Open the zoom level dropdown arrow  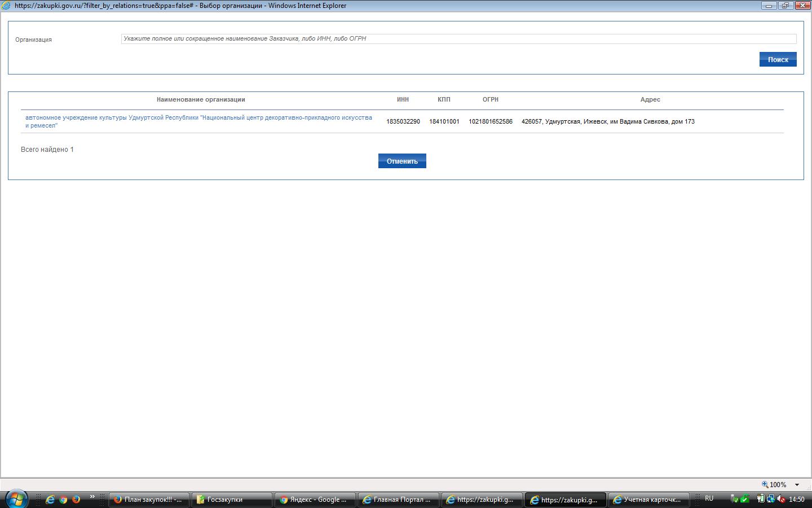(797, 485)
